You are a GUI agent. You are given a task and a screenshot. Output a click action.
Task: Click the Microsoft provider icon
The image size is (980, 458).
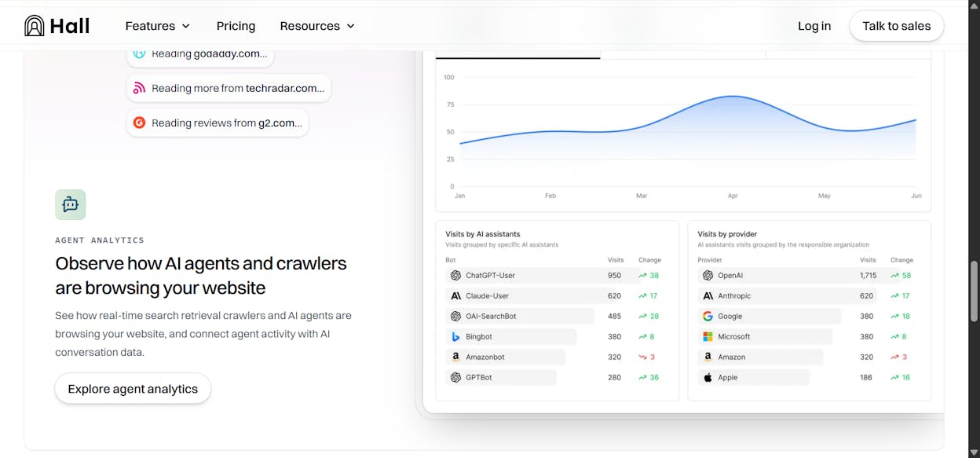(x=708, y=336)
